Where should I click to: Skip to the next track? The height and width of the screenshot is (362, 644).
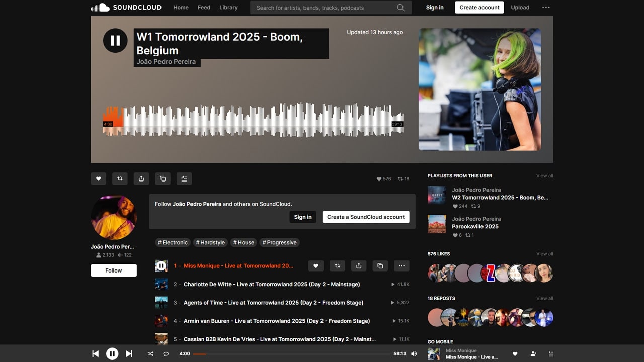[129, 353]
